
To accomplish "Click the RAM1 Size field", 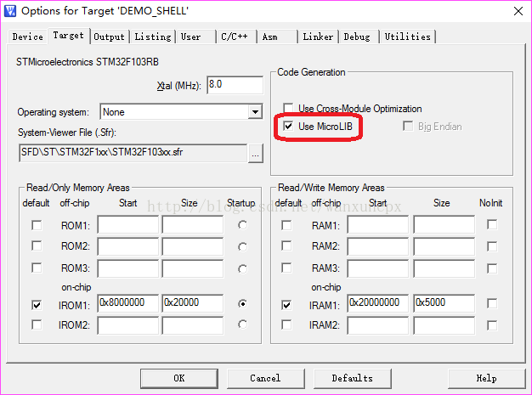I will coord(444,224).
